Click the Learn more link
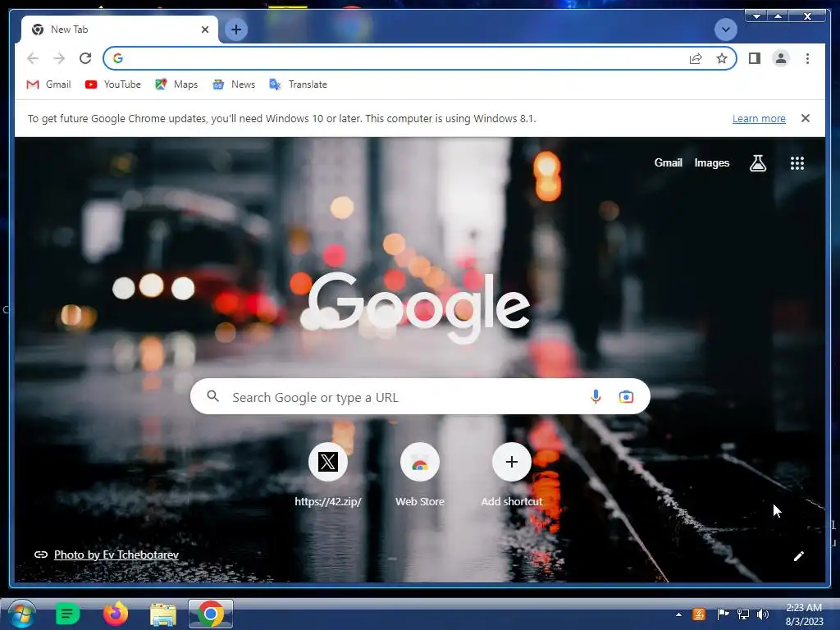This screenshot has height=630, width=840. click(759, 118)
